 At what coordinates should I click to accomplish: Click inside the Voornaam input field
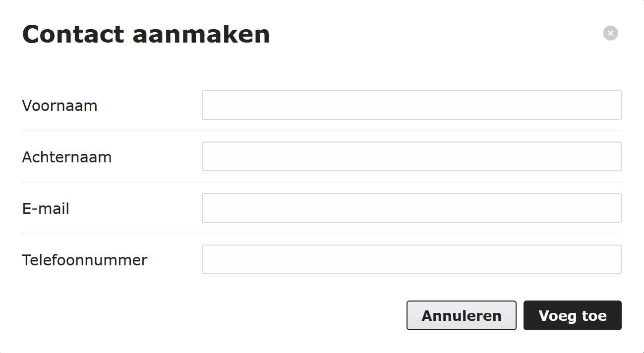coord(411,104)
